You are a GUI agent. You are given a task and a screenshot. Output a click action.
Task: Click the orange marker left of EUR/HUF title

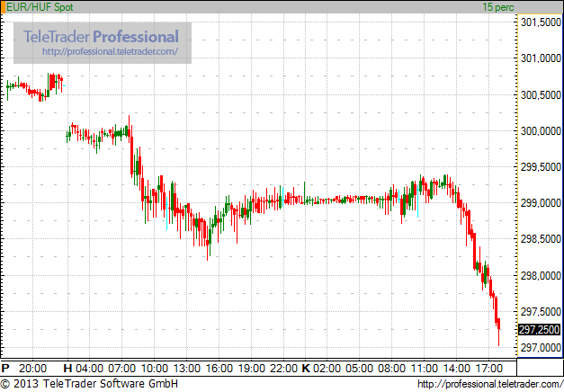tap(3, 7)
